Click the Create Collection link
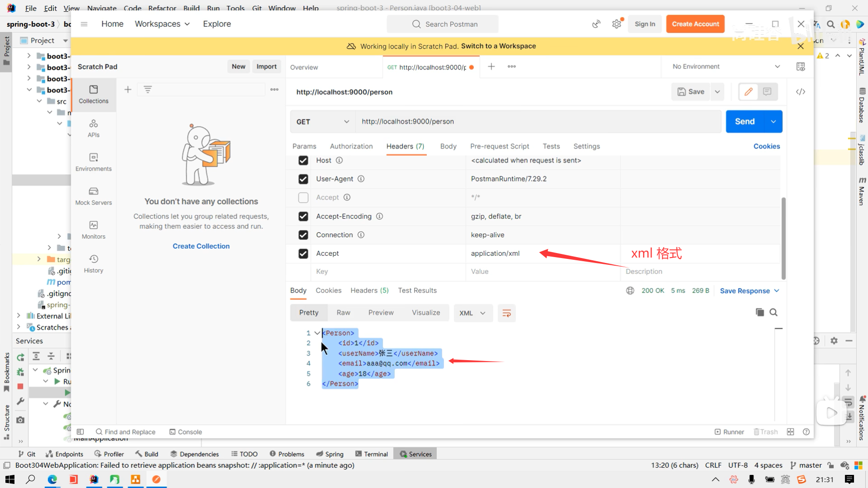This screenshot has width=868, height=488. [x=201, y=246]
